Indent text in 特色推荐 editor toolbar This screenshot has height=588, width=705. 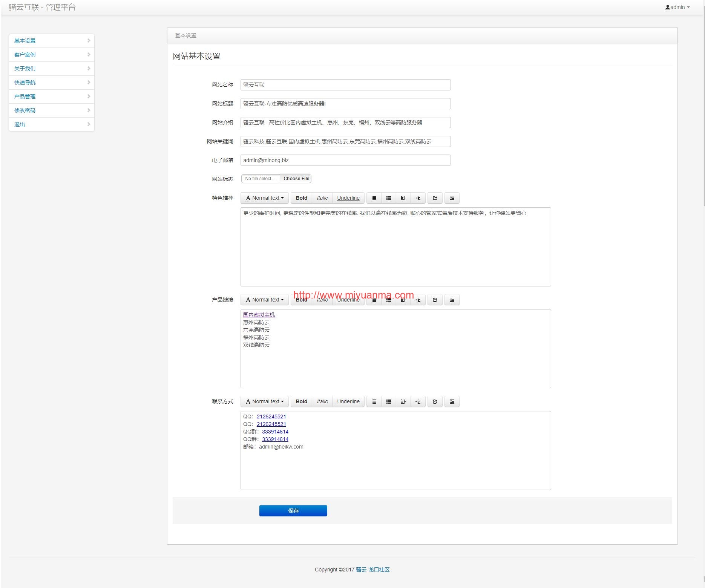(x=418, y=198)
